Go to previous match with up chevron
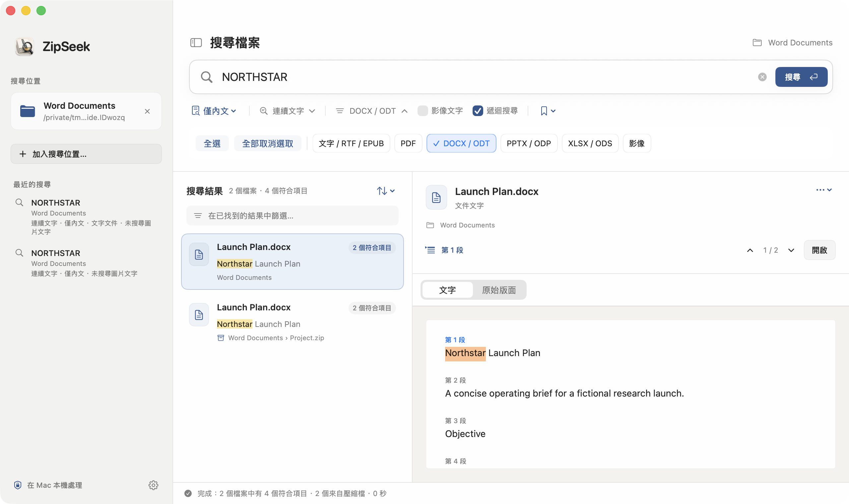The image size is (849, 504). (x=750, y=250)
